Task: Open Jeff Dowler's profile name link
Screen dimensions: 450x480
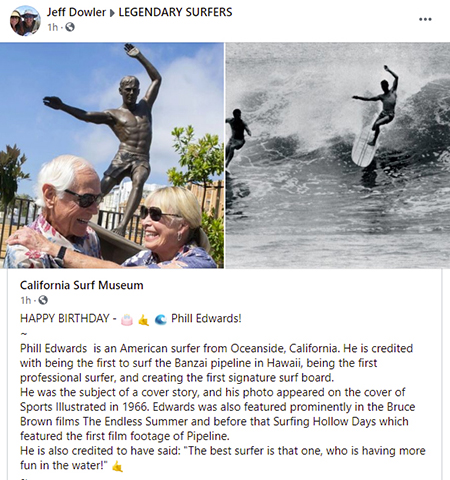Action: pos(76,12)
